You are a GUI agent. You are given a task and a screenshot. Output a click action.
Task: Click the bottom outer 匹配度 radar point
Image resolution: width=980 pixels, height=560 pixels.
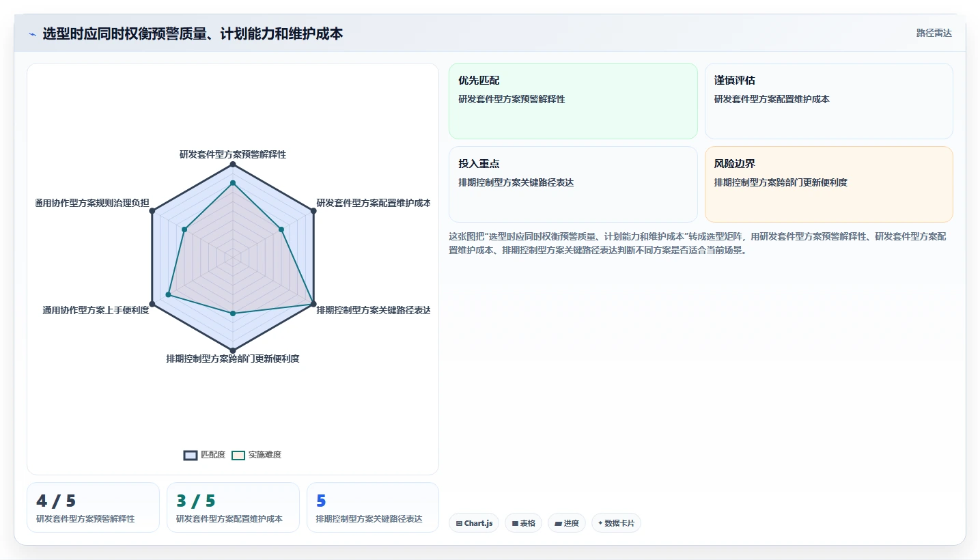tap(233, 350)
